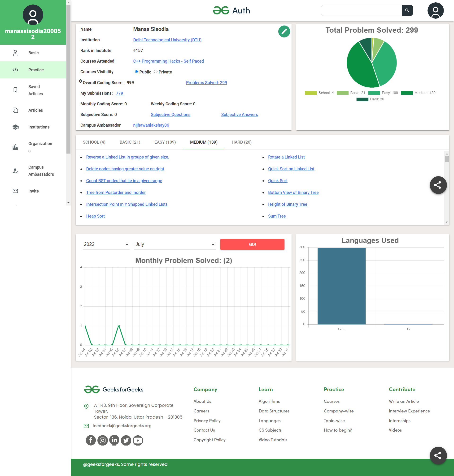Open Delhi Technological University (DTU) link
Image resolution: width=454 pixels, height=476 pixels.
167,40
